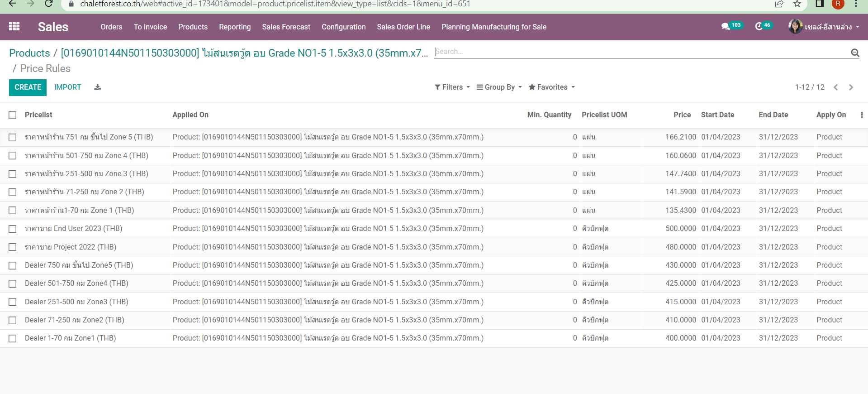Go to the previous page arrow
The image size is (868, 394).
pyautogui.click(x=835, y=87)
